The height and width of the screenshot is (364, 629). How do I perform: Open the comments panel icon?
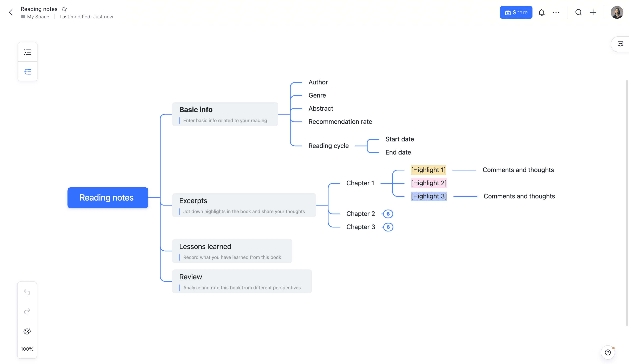pyautogui.click(x=620, y=44)
